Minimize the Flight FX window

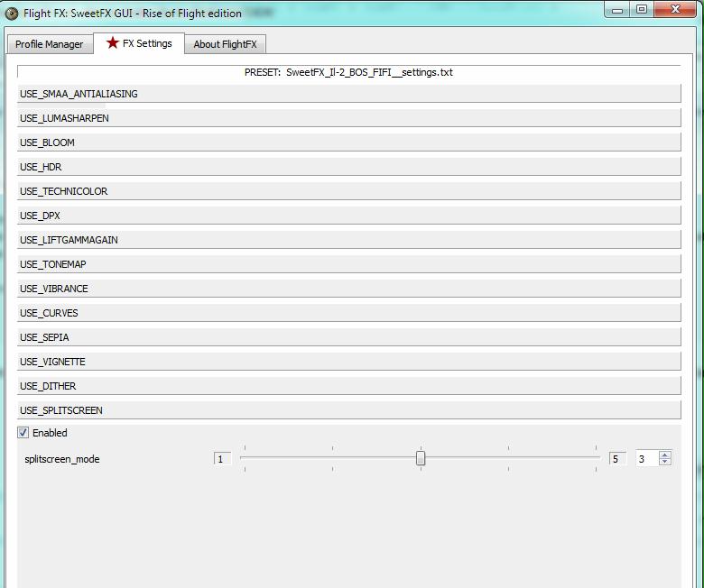coord(617,10)
